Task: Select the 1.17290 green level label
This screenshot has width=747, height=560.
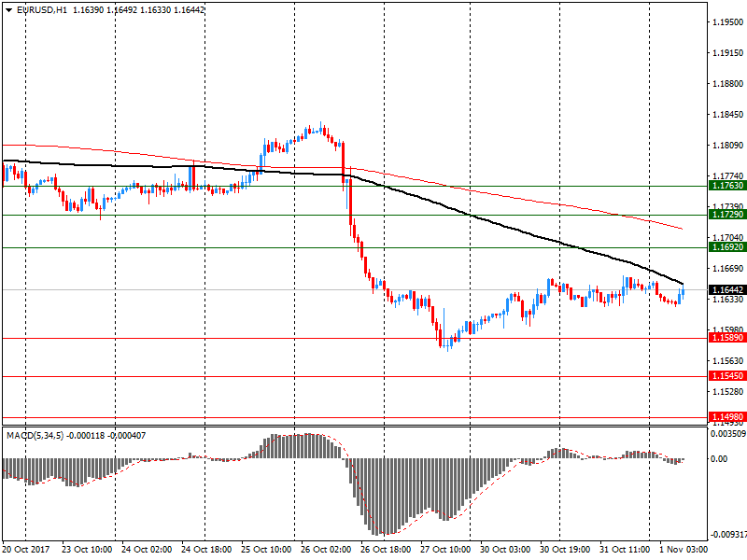Action: [x=727, y=215]
